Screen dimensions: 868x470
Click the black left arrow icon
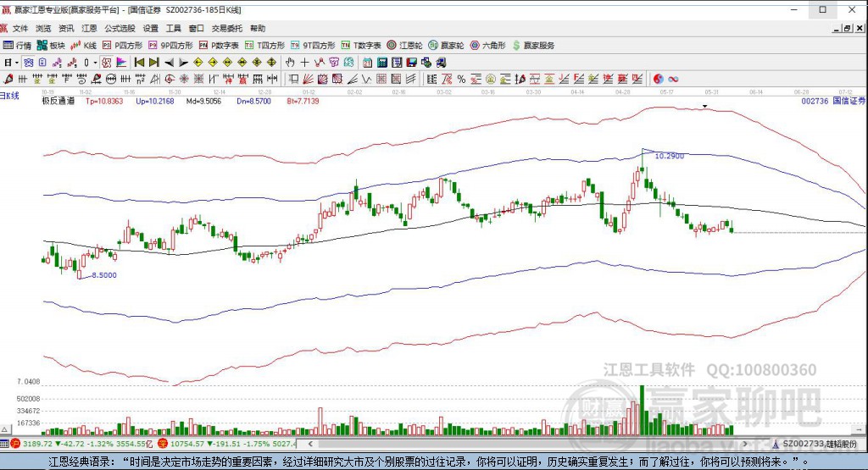(x=170, y=63)
